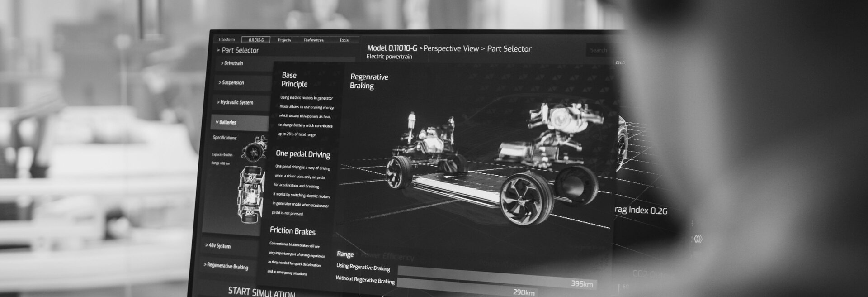
Task: Click the Search input field
Action: (x=599, y=50)
